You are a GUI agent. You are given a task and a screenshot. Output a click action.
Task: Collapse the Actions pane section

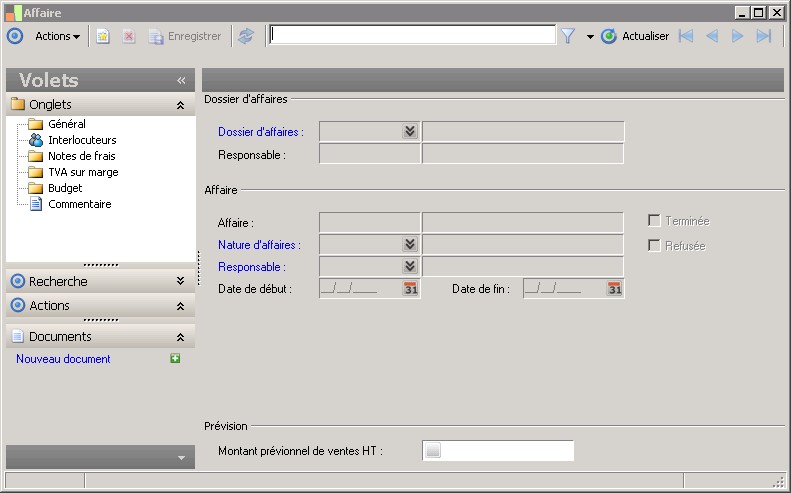[x=180, y=306]
